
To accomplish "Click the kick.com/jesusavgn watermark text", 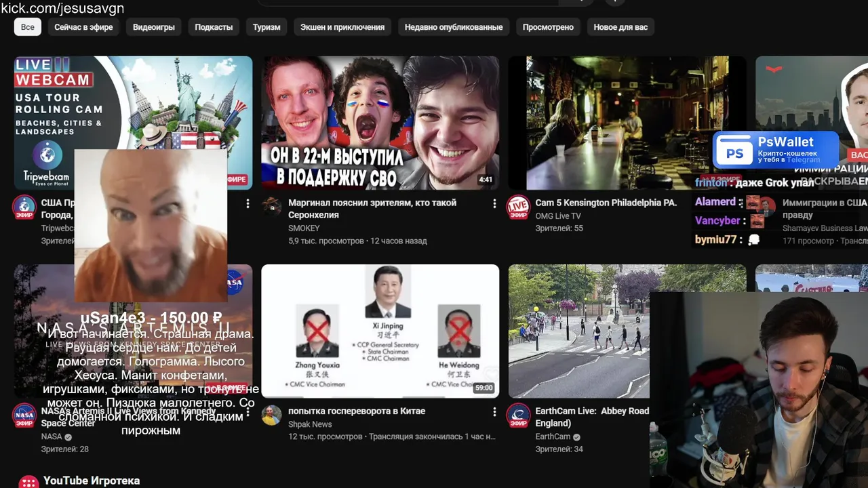I will click(x=62, y=8).
